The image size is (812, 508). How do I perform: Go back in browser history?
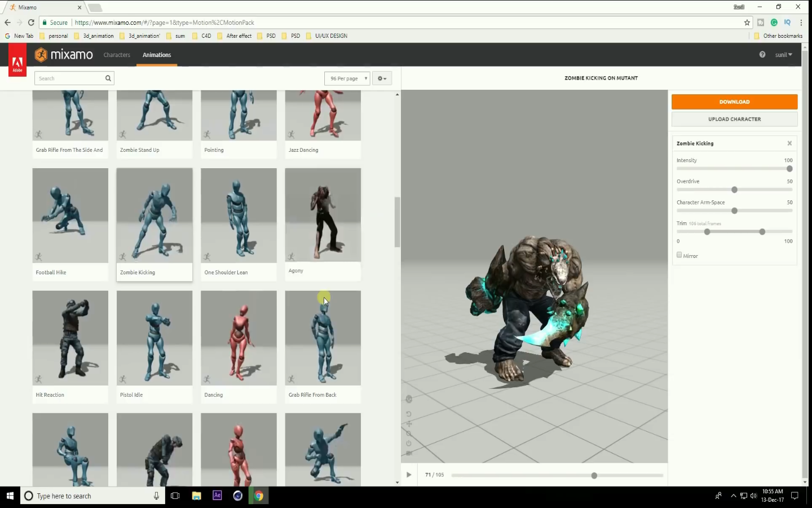pos(7,23)
